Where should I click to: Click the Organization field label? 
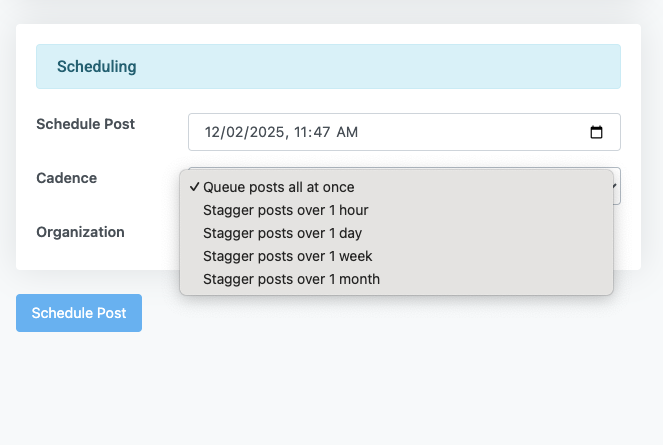pyautogui.click(x=80, y=232)
